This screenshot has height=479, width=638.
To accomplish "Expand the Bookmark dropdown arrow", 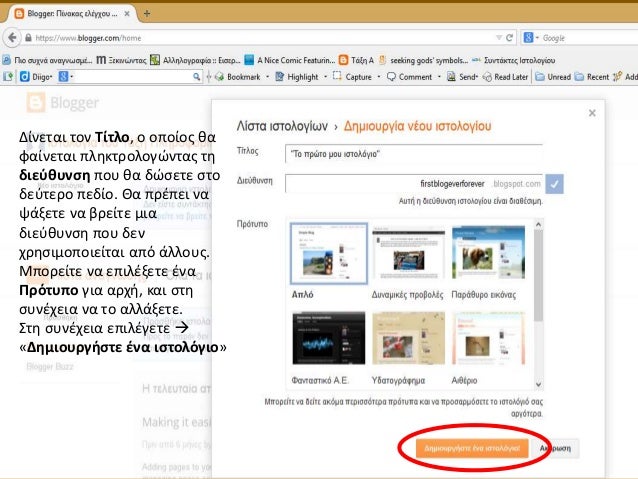I will [x=267, y=77].
